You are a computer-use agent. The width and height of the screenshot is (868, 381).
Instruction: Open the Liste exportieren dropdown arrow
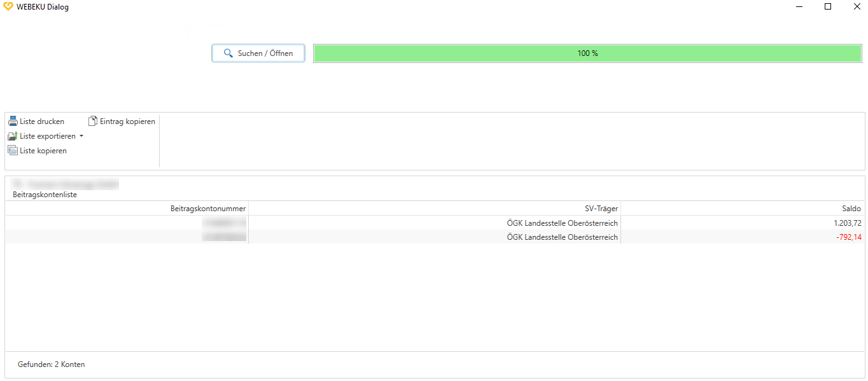coord(81,135)
